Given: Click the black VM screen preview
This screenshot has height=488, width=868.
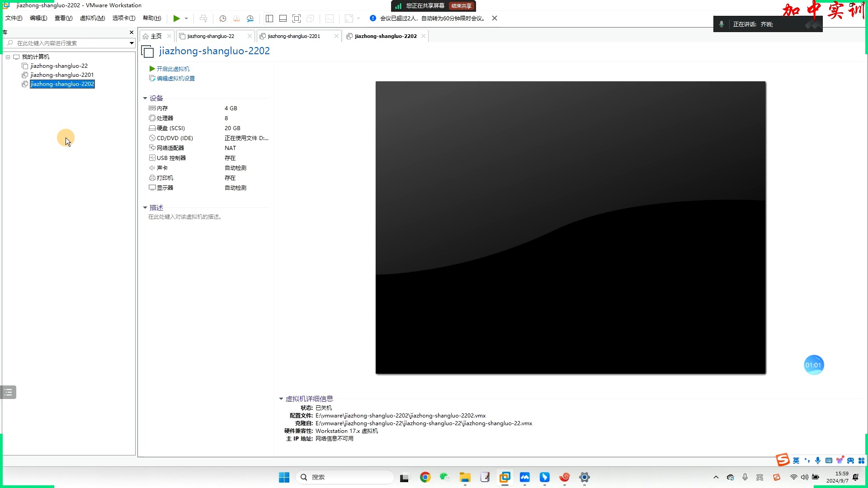Looking at the screenshot, I should [571, 227].
